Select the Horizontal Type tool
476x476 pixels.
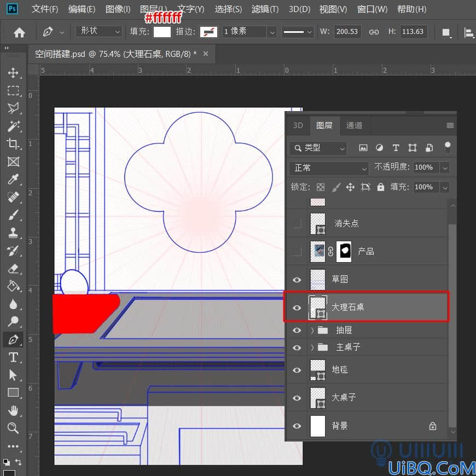13,357
